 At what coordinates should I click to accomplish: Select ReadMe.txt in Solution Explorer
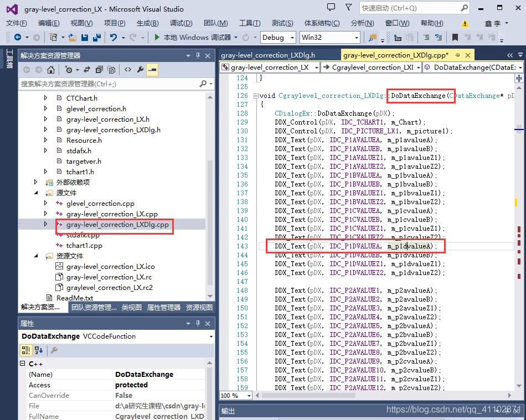tap(75, 298)
